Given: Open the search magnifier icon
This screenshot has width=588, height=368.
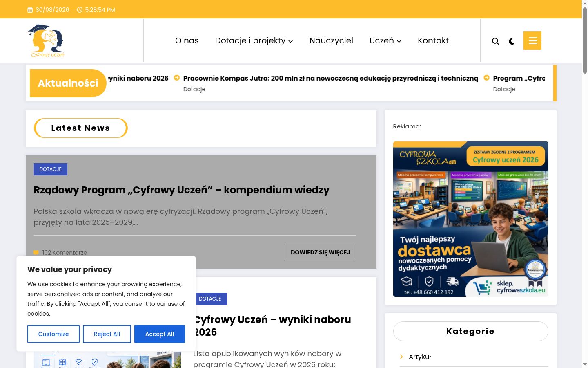Looking at the screenshot, I should pos(496,41).
